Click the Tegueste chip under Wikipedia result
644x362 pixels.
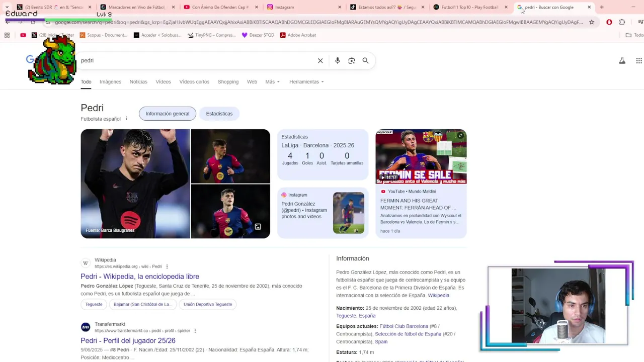(94, 304)
